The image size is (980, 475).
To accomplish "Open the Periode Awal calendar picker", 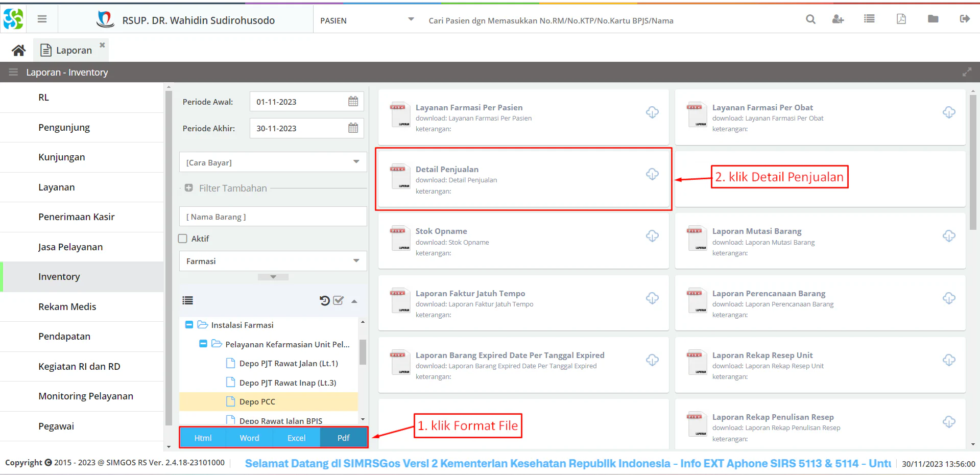I will [353, 101].
